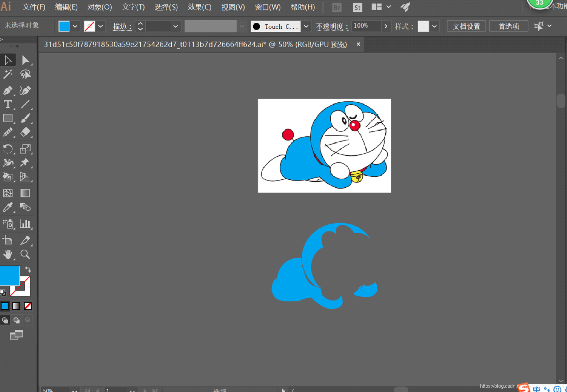Select the Eraser tool
The width and height of the screenshot is (567, 392).
click(25, 132)
